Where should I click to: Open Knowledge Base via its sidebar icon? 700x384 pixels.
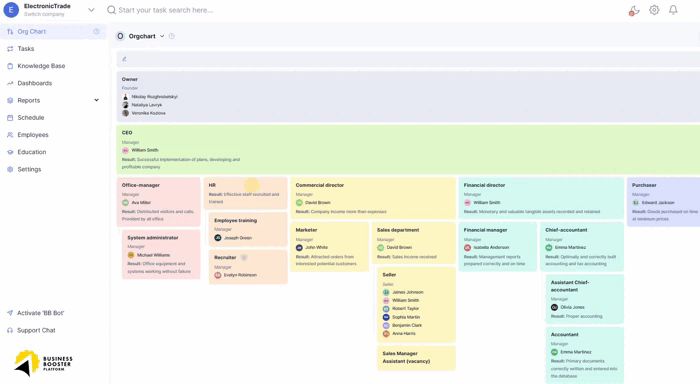(10, 66)
